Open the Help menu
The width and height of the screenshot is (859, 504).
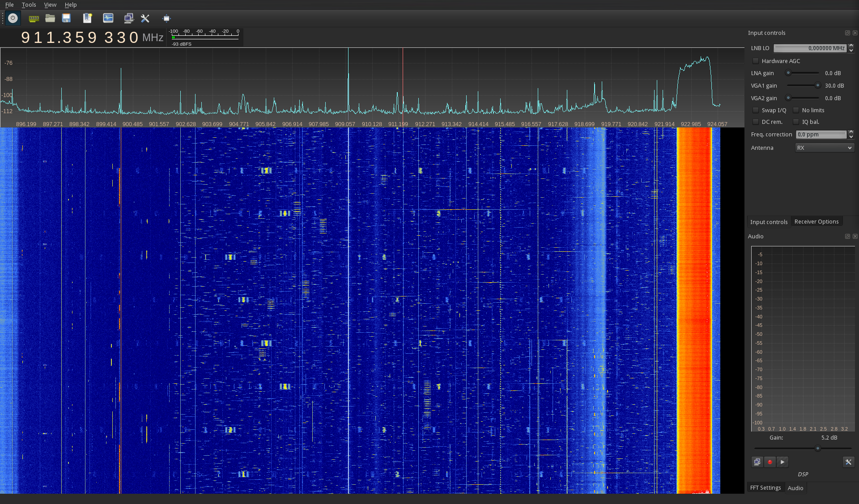pyautogui.click(x=71, y=4)
